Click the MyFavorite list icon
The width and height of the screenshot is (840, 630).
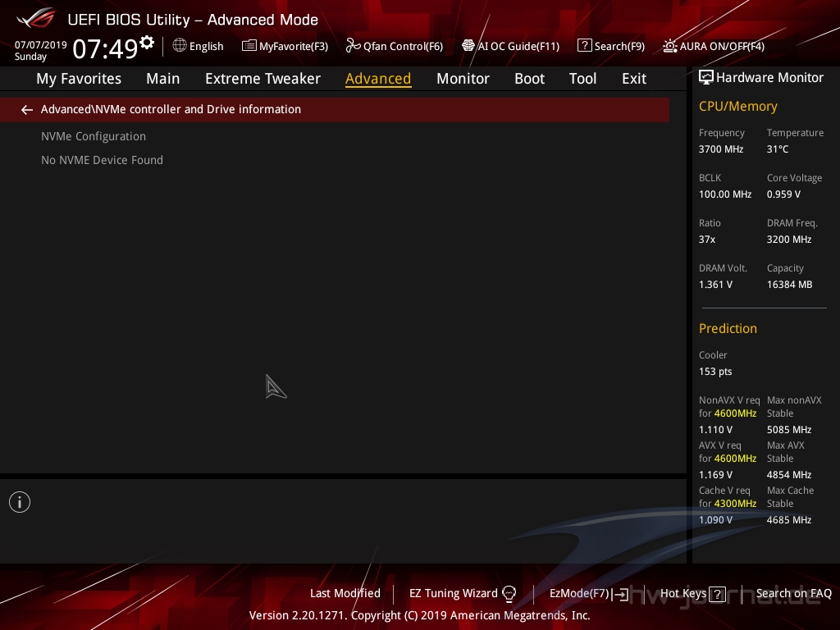[249, 46]
